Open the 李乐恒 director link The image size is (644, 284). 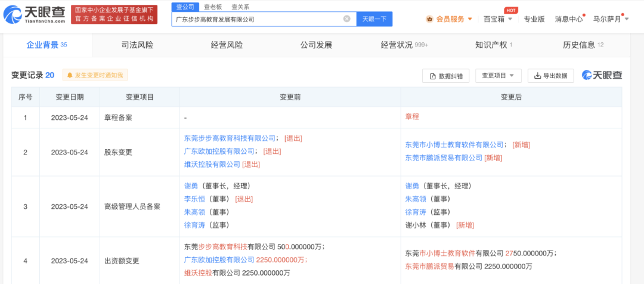coord(195,199)
